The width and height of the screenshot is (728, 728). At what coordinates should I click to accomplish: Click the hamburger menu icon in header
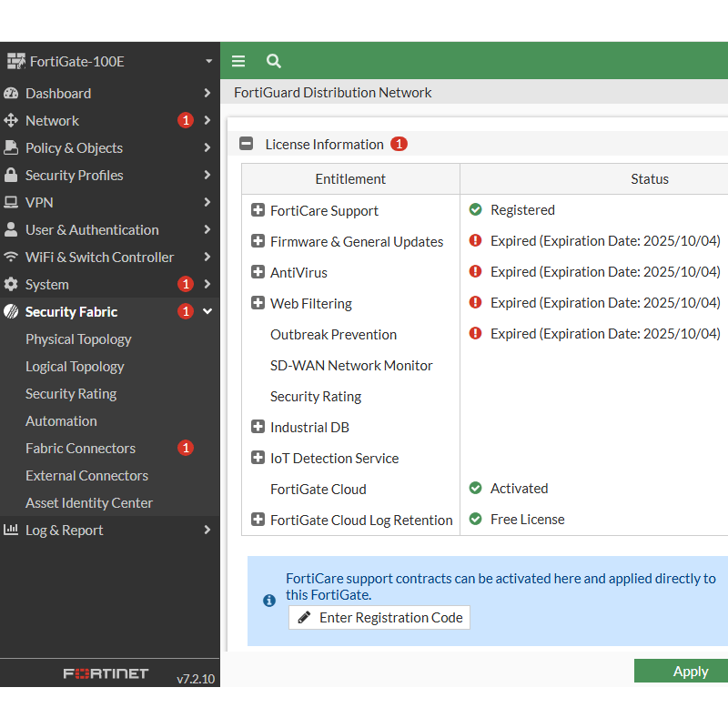pos(238,61)
